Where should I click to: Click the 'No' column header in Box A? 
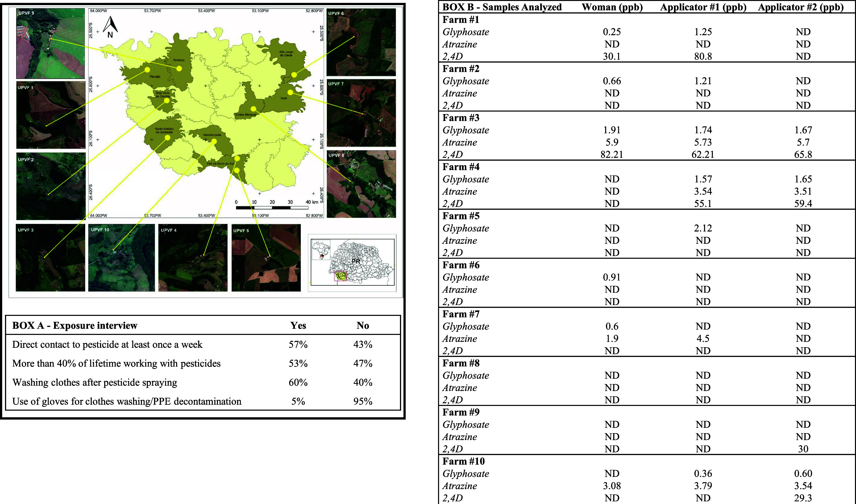363,325
